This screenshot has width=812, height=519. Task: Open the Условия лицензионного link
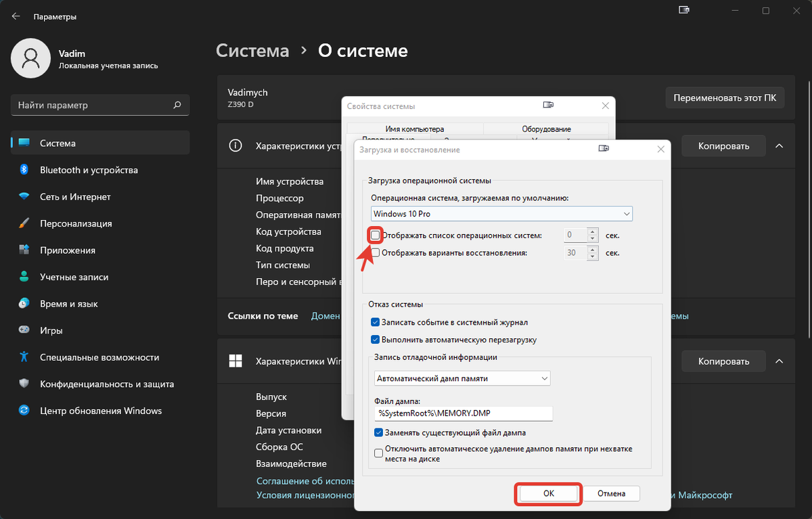(305, 495)
